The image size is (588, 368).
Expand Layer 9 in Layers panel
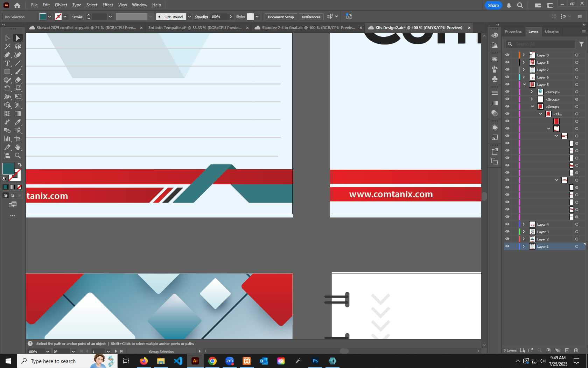[x=524, y=55]
